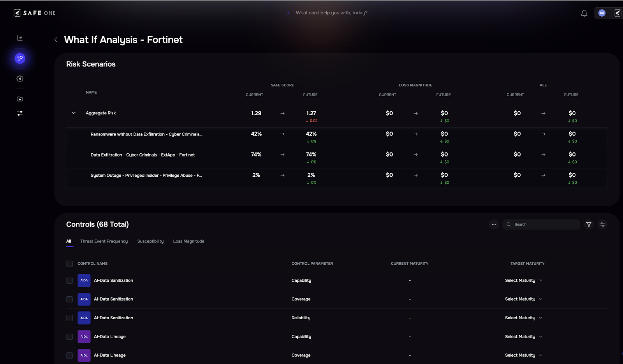Open Select Maturity for AI-Data Sanitization Reliability
The width and height of the screenshot is (623, 364).
[523, 318]
